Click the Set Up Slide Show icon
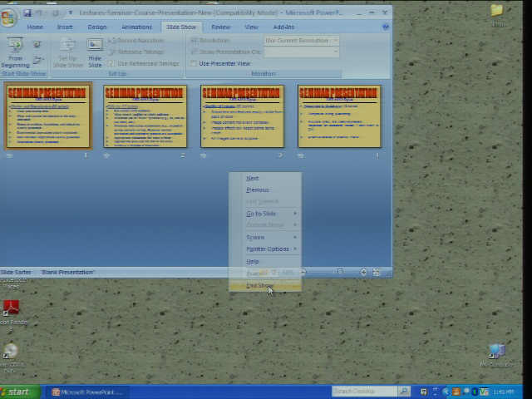The image size is (532, 399). click(x=68, y=46)
